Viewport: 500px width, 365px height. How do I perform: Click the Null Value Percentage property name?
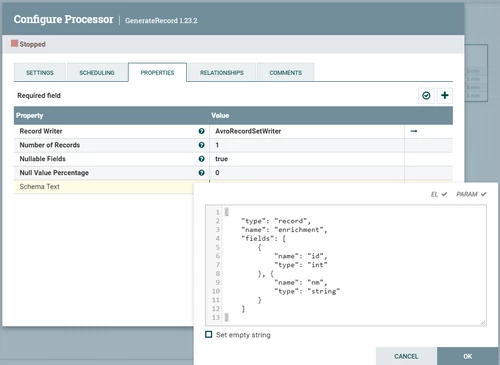point(54,173)
